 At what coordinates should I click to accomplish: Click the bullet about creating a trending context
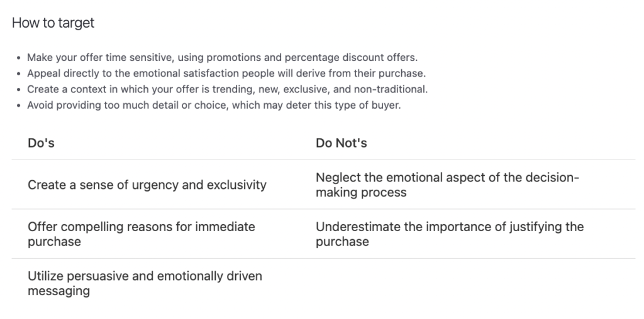(227, 89)
